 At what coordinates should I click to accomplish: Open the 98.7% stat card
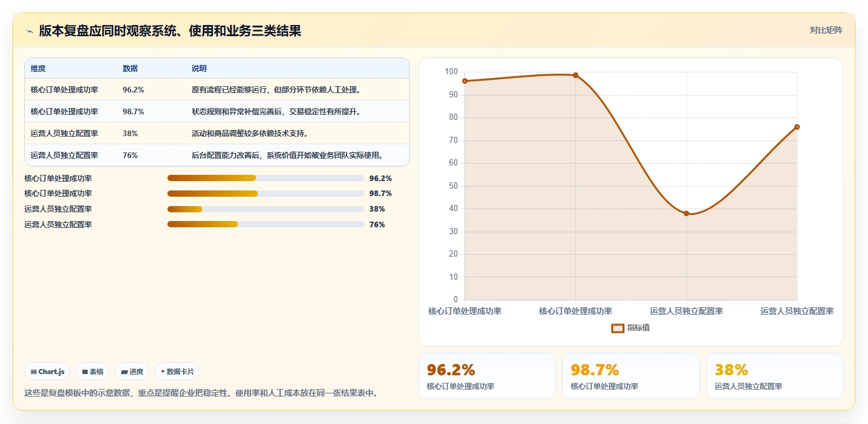pos(631,376)
